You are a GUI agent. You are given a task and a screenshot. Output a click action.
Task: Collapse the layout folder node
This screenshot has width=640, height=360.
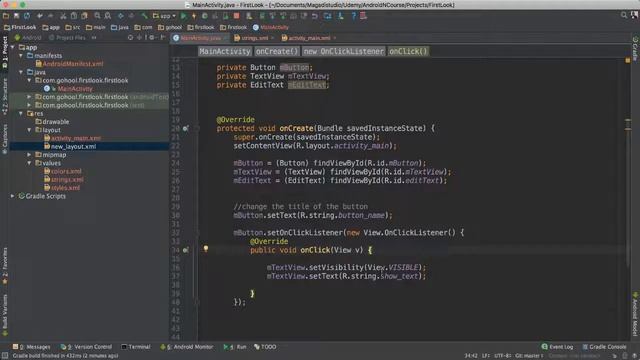[x=29, y=130]
